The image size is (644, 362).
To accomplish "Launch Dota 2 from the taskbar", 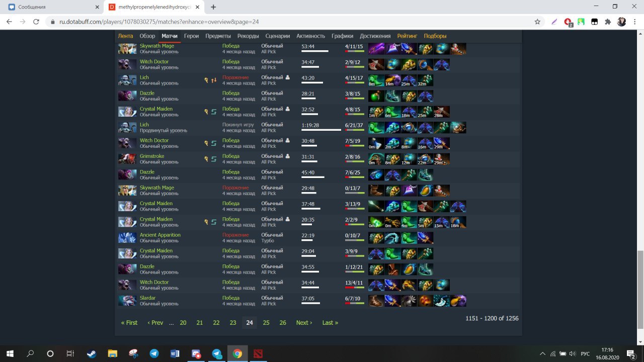I will coord(258,353).
